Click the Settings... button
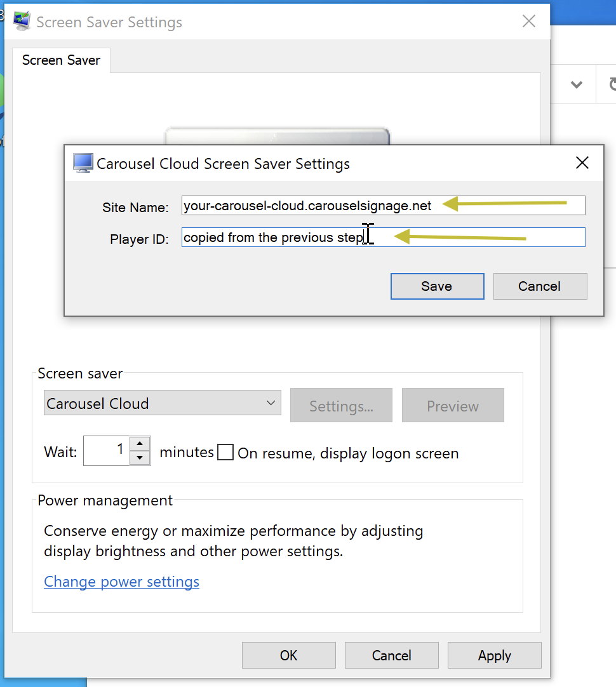The image size is (616, 687). click(x=341, y=405)
